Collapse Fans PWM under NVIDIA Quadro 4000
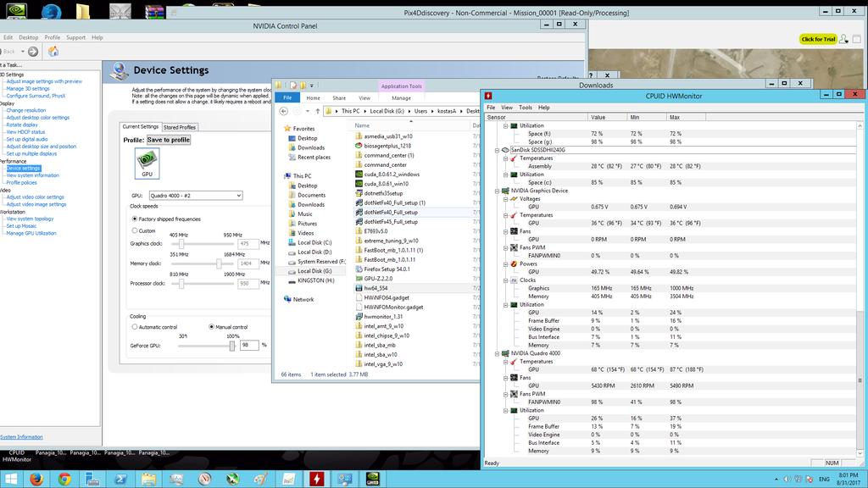This screenshot has width=868, height=488. pyautogui.click(x=506, y=394)
